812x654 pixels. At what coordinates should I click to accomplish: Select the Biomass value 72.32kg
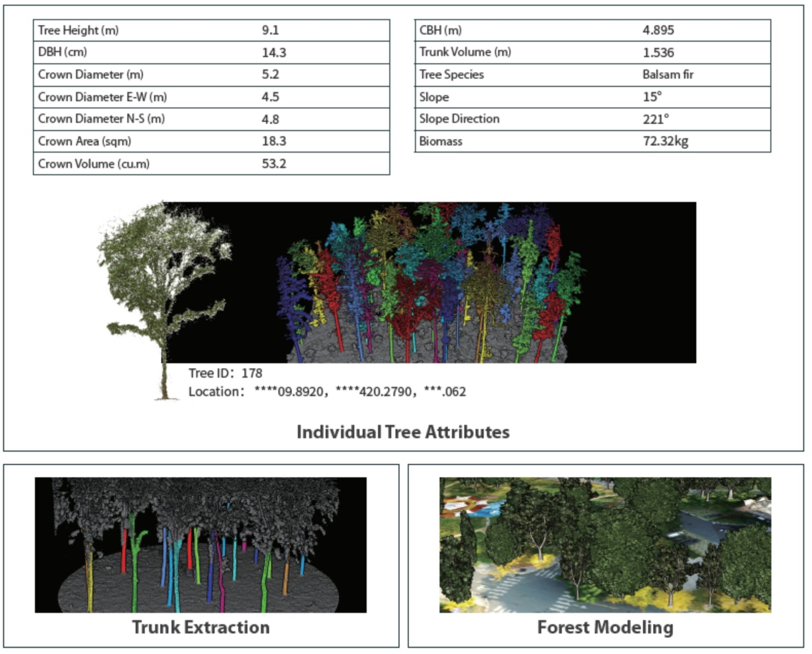tap(666, 141)
